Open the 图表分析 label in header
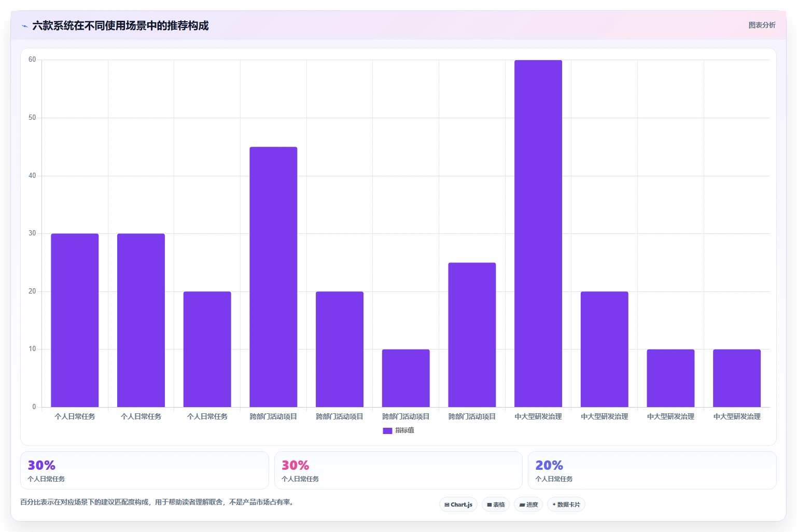797x532 pixels. [762, 25]
